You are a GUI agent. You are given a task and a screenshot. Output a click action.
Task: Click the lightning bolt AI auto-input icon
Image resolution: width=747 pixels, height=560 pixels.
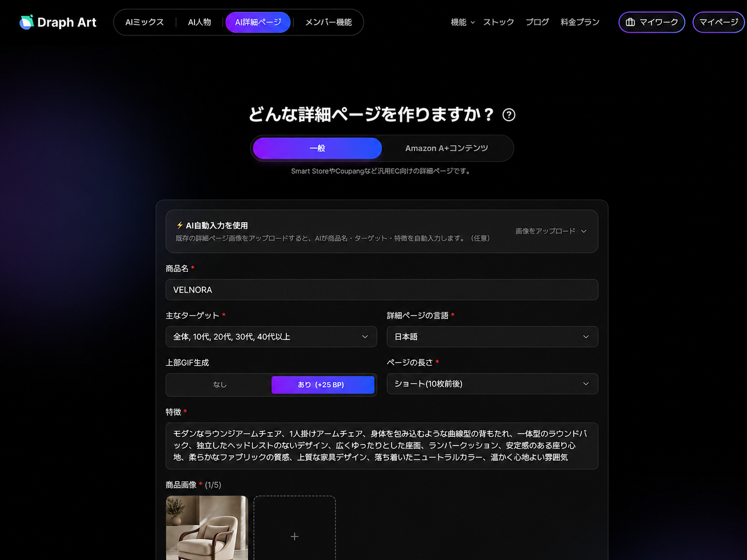point(180,225)
